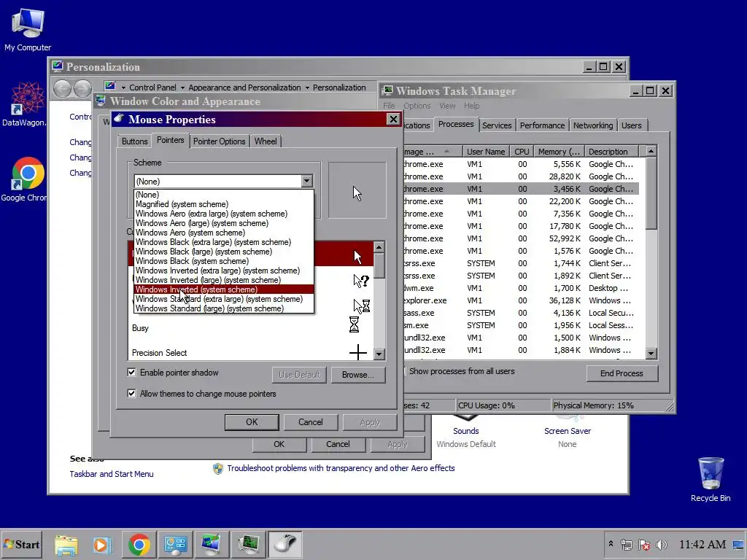Sort processes by User Name column
The image size is (747, 560).
[x=486, y=152]
